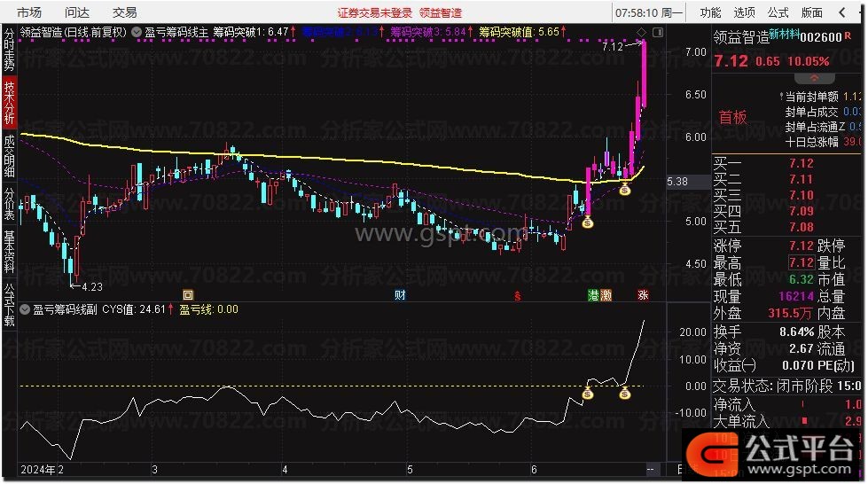Expand the 盈亏筹码线主 indicator dropdown
The image size is (868, 484).
coord(137,32)
